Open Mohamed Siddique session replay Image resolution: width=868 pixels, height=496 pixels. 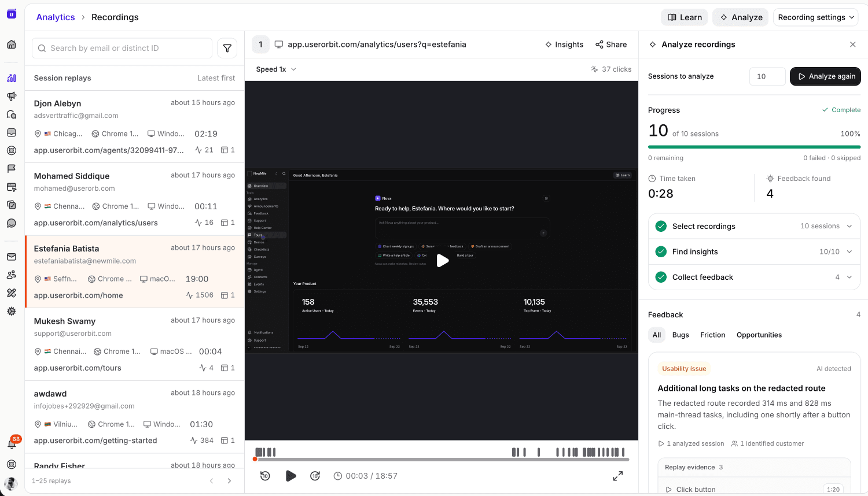pos(134,199)
